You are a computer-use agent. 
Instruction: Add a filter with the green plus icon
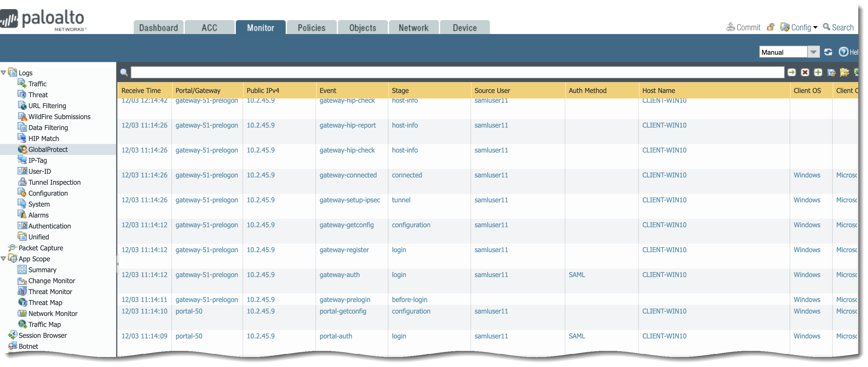point(818,72)
